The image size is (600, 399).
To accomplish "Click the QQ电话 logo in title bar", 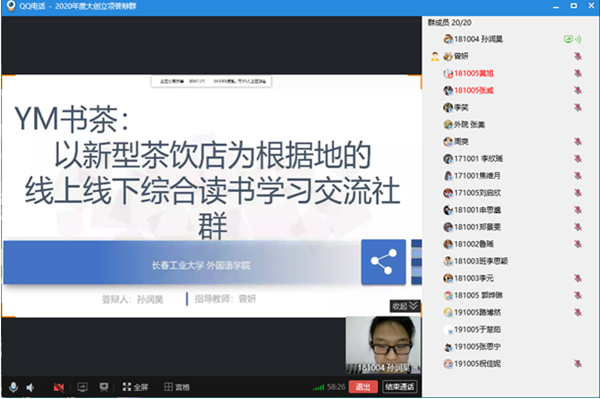I will pos(11,6).
